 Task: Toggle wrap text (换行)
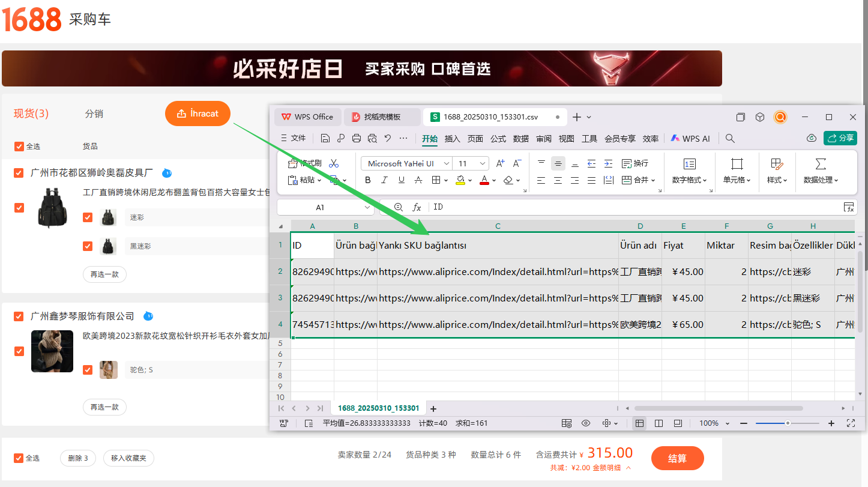pyautogui.click(x=635, y=163)
